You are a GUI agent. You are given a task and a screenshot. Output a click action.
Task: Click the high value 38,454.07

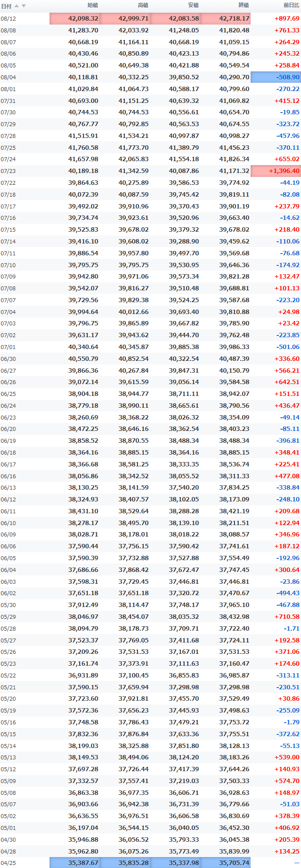[134, 617]
